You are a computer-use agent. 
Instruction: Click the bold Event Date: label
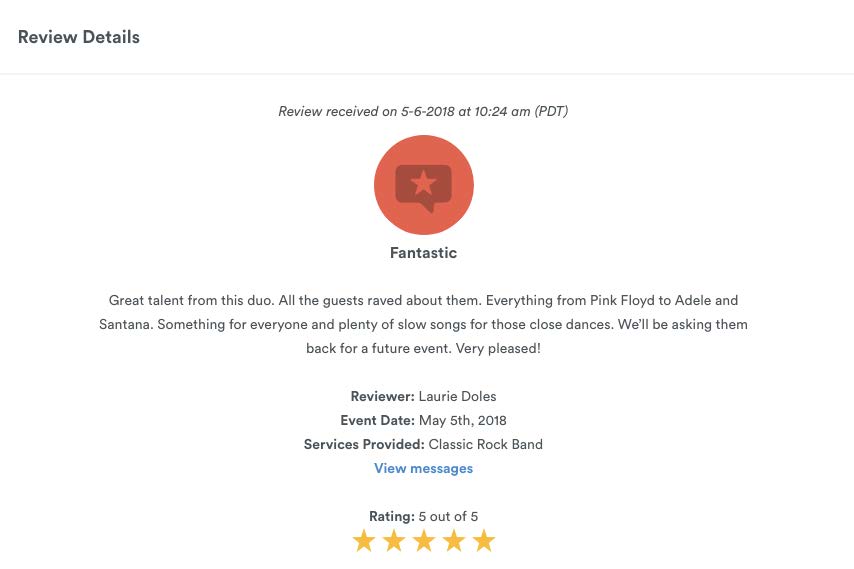(x=377, y=420)
